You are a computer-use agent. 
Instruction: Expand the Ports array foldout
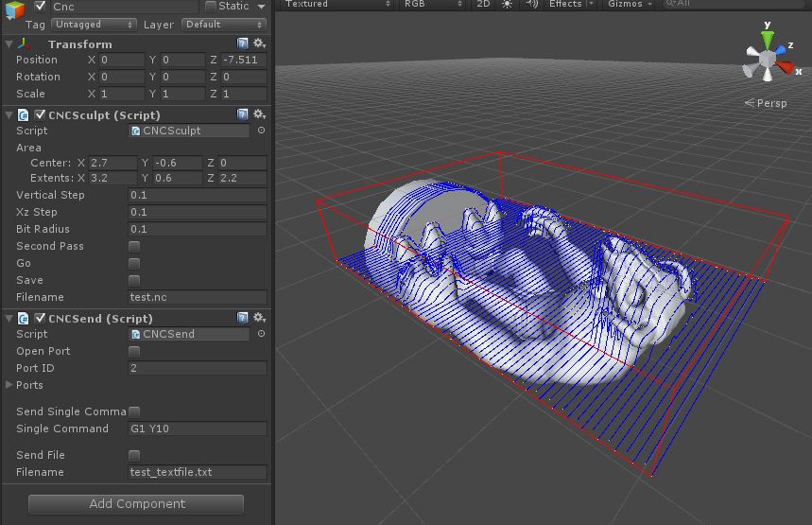tap(9, 385)
